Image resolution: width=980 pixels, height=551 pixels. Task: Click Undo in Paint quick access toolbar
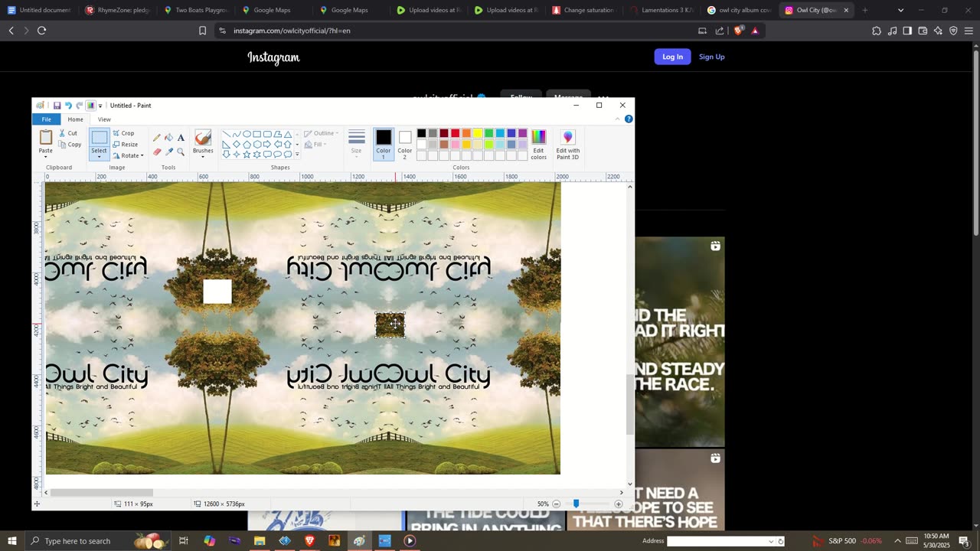(x=68, y=106)
